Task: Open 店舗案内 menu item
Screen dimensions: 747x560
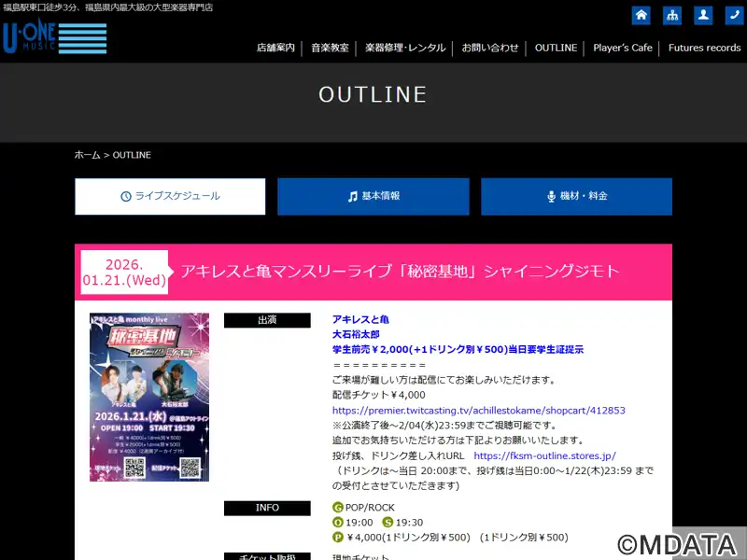Action: tap(275, 48)
